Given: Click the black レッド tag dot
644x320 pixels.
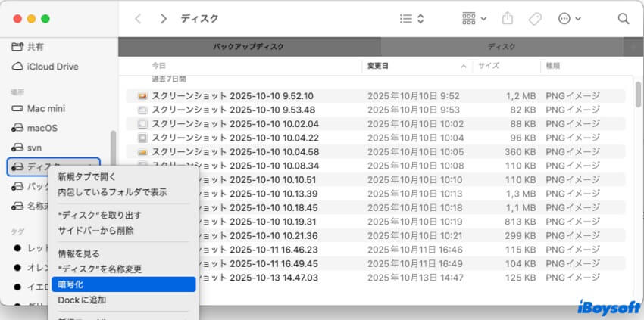Looking at the screenshot, I should coord(17,248).
